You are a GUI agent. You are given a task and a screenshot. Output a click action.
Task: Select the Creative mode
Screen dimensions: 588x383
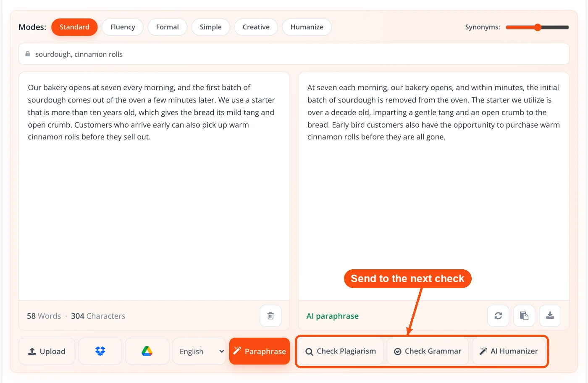256,27
